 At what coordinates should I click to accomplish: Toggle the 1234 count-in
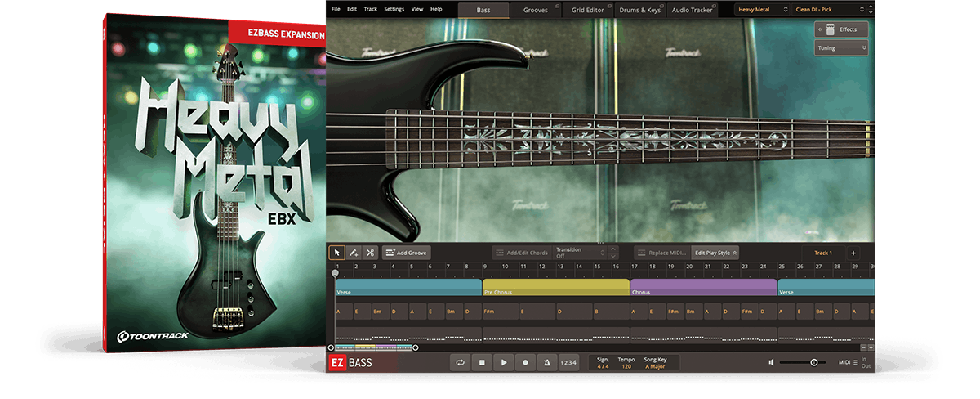point(568,362)
